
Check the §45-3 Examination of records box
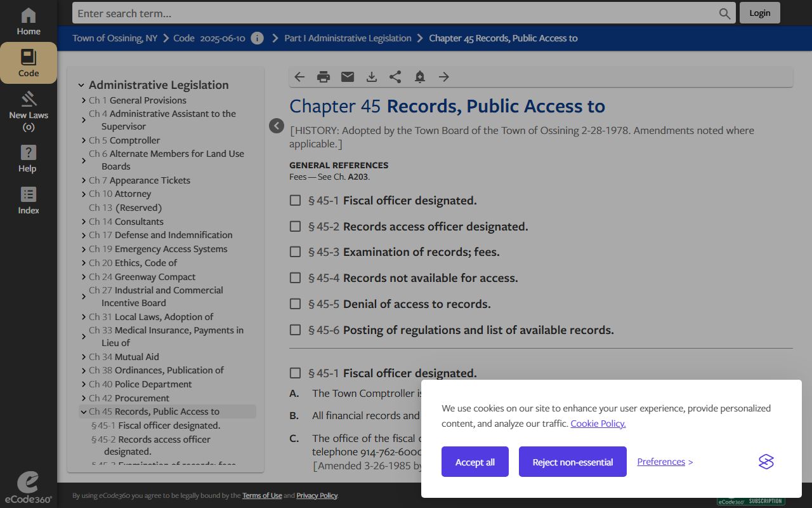295,252
